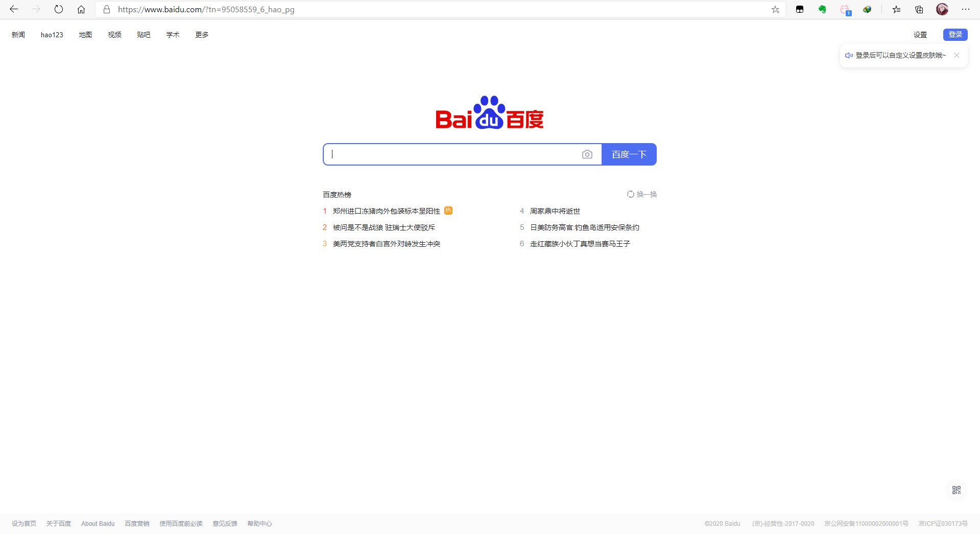Open hot topic 郑州进口冻猪肉外包装标本呈阳性
This screenshot has width=980, height=534.
387,211
